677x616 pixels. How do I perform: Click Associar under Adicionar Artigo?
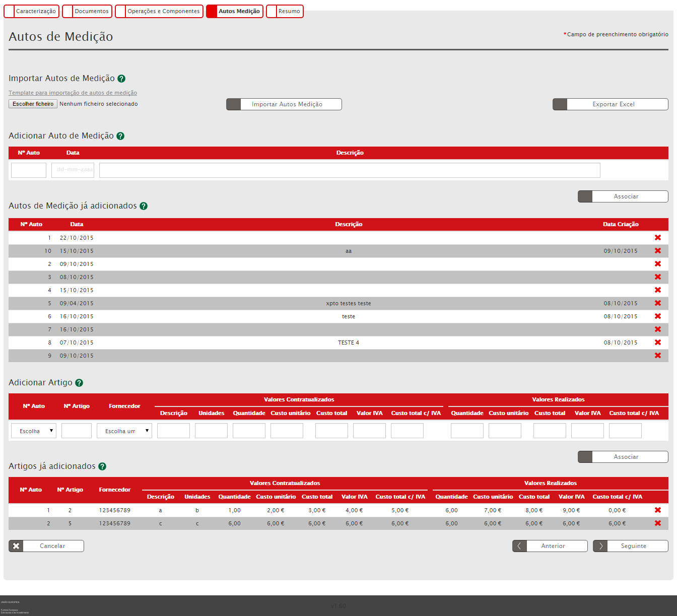pos(623,457)
